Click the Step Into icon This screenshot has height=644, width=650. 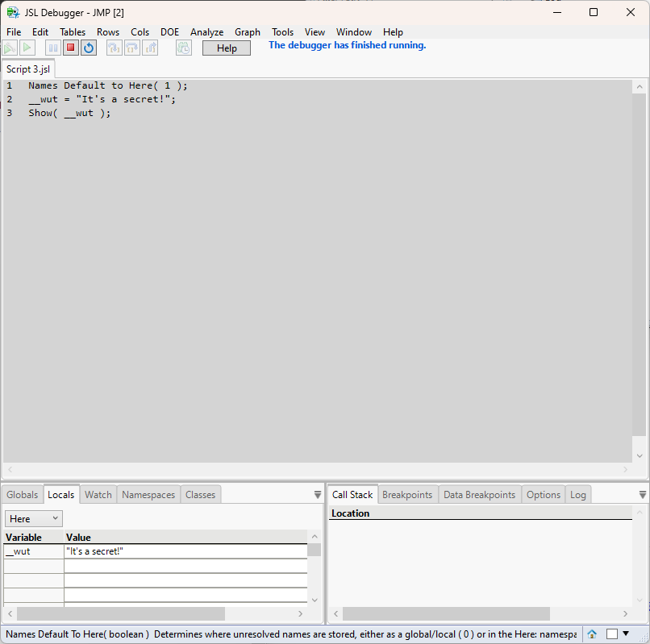click(x=114, y=48)
